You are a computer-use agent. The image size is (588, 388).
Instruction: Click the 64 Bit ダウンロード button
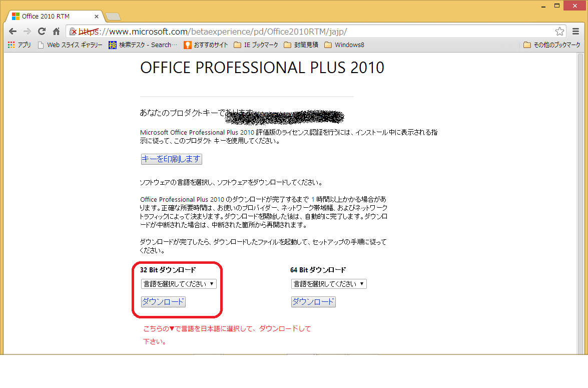313,302
